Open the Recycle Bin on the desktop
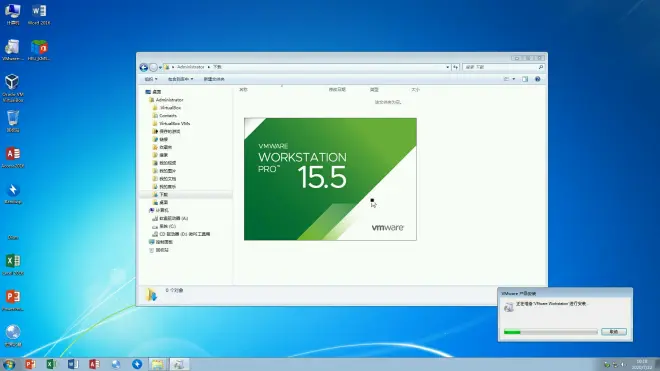The height and width of the screenshot is (371, 660). (x=13, y=121)
